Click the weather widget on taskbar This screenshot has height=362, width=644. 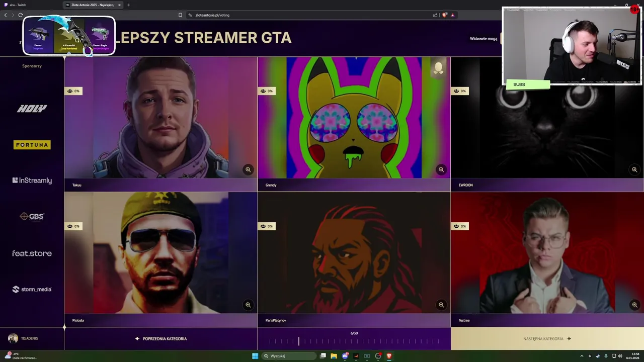click(x=20, y=356)
